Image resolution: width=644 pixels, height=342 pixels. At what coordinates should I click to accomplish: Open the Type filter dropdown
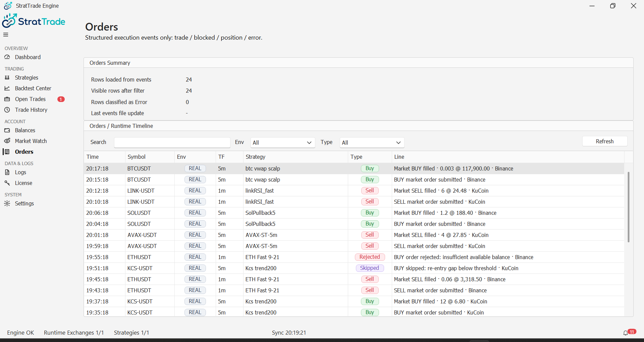point(372,143)
